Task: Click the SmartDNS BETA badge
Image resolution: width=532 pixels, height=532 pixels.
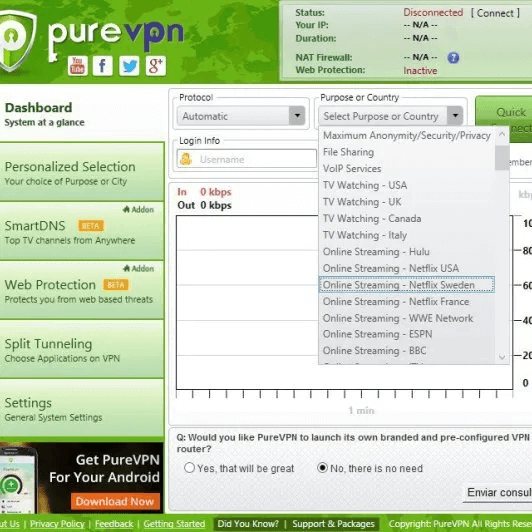Action: point(91,226)
